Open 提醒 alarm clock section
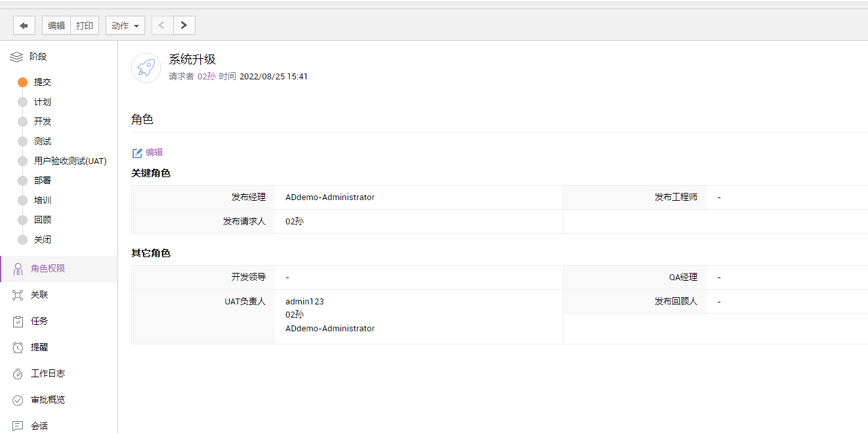The height and width of the screenshot is (433, 868). tap(39, 348)
